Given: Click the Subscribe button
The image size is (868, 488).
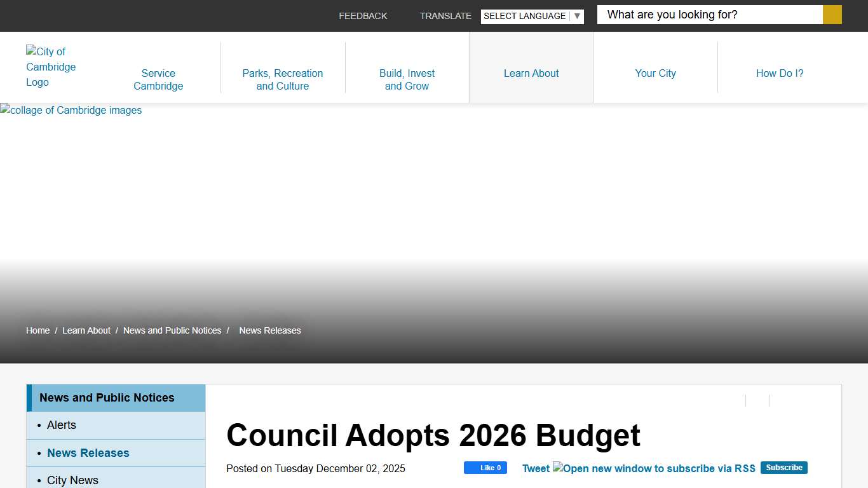Looking at the screenshot, I should coord(783,467).
